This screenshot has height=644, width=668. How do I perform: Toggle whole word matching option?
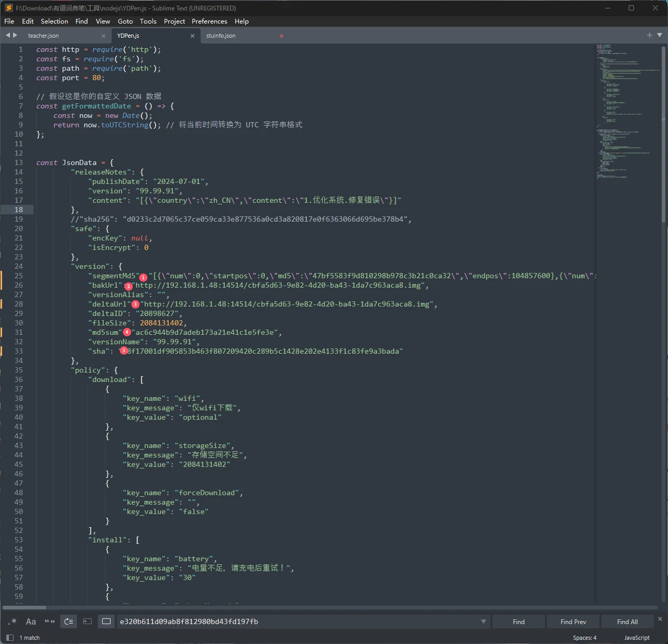(50, 621)
